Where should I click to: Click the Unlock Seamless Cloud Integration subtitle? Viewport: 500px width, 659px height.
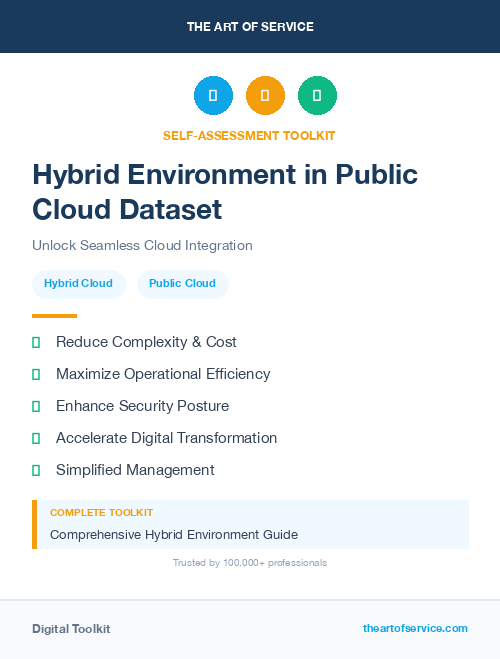coord(142,245)
